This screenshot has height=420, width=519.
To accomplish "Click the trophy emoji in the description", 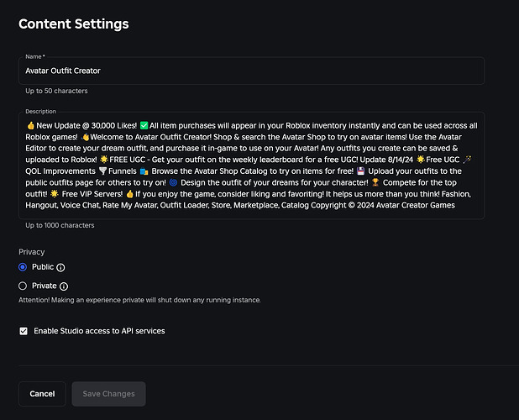I will pyautogui.click(x=375, y=182).
